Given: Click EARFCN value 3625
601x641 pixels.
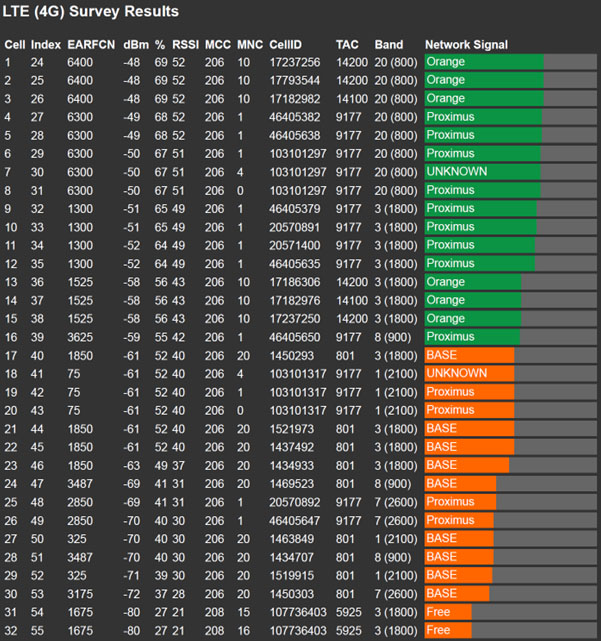Looking at the screenshot, I should 80,337.
